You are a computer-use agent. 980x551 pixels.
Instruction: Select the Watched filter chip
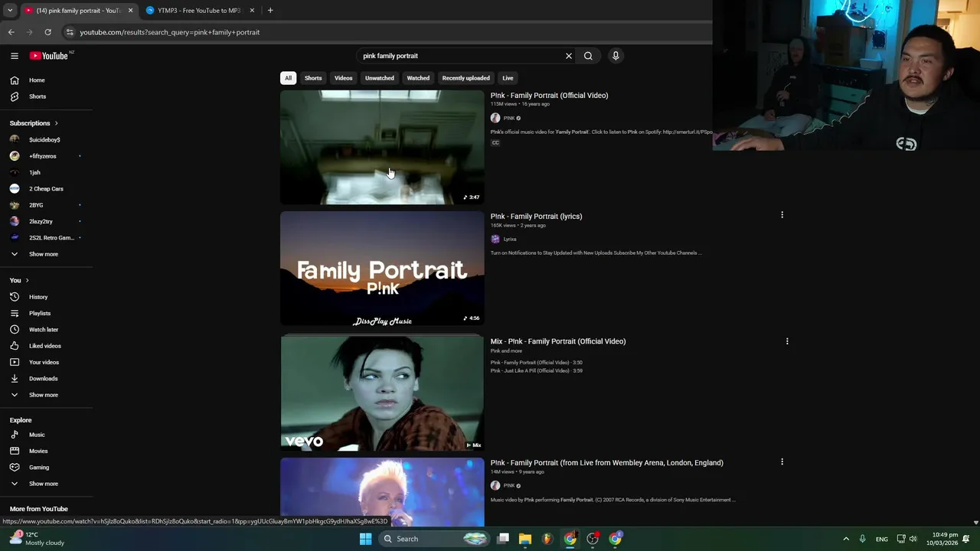coord(418,78)
